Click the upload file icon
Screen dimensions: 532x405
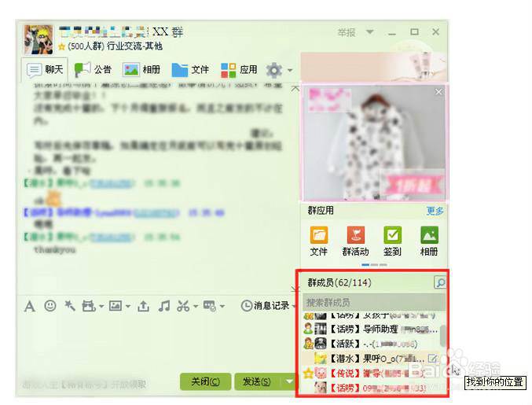point(143,306)
